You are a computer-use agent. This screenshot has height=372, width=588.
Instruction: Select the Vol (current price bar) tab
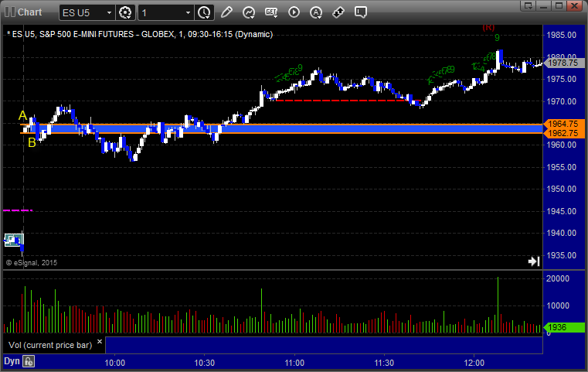(x=49, y=344)
